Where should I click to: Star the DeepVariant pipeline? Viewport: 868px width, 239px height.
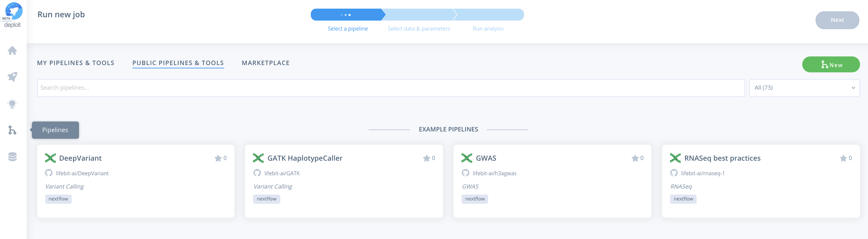pyautogui.click(x=218, y=158)
